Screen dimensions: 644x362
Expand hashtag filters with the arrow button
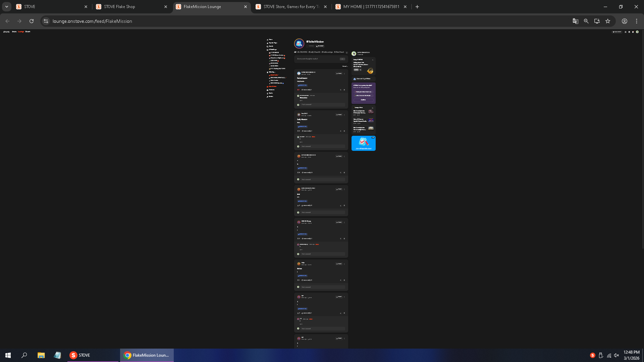coord(346,52)
